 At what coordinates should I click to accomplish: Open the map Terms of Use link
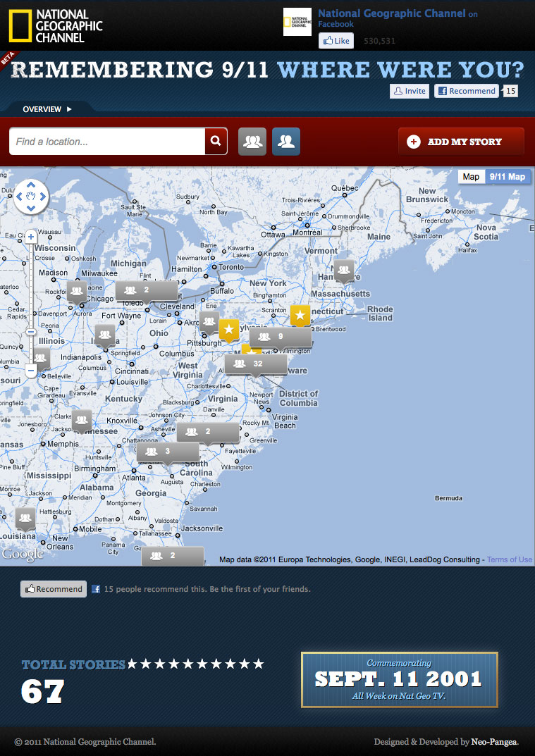510,559
